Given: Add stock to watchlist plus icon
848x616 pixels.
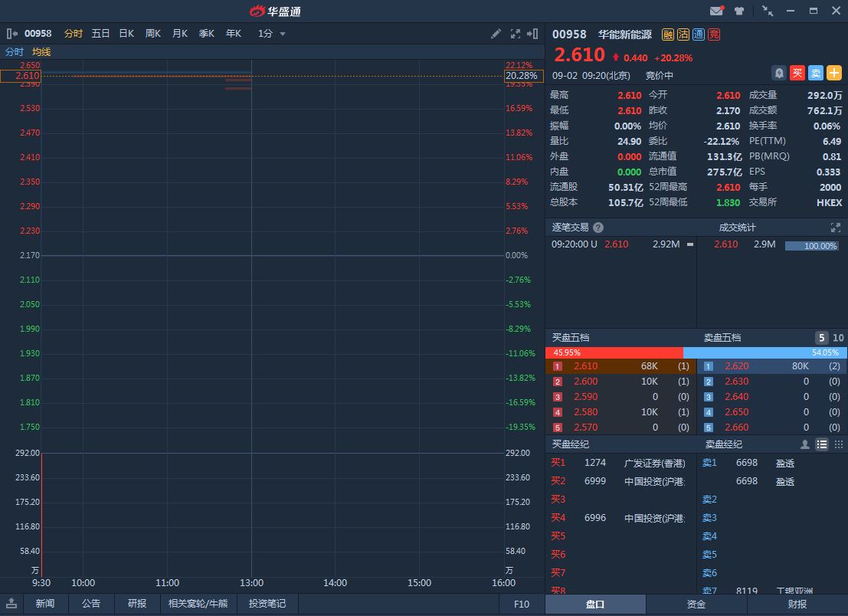Looking at the screenshot, I should click(834, 73).
